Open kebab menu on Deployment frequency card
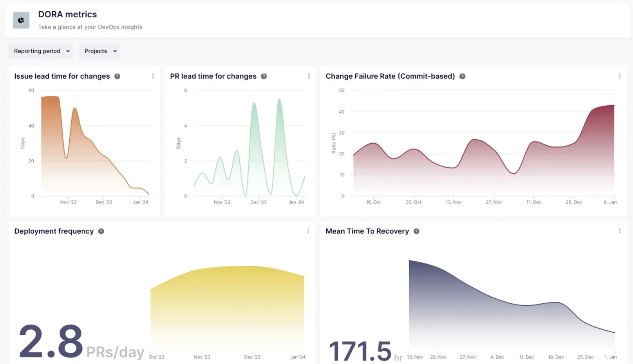 click(x=308, y=231)
